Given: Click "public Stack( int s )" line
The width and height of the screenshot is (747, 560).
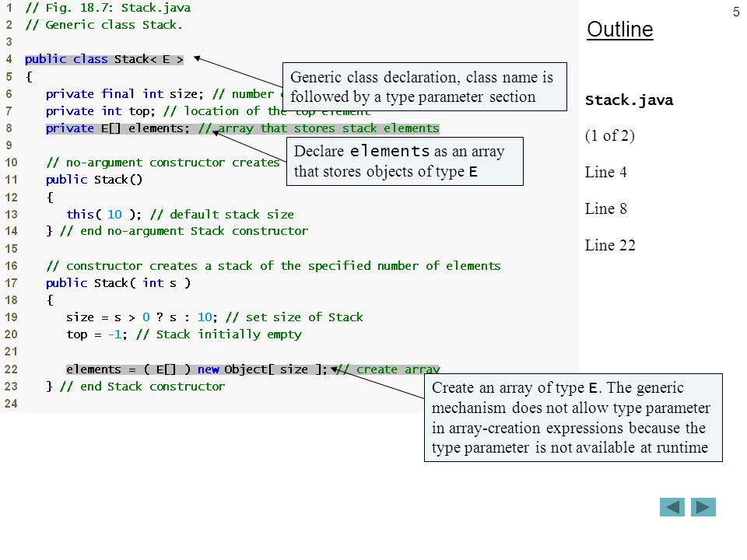Looking at the screenshot, I should pos(118,283).
